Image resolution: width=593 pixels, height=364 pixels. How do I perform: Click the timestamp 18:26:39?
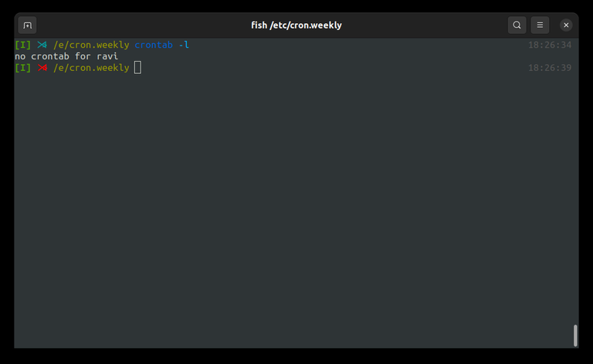pos(550,68)
